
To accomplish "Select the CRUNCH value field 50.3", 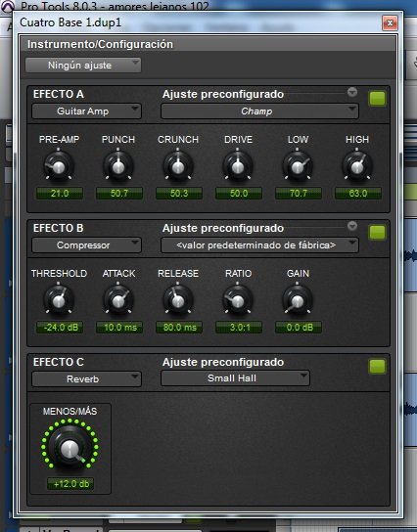I will [179, 194].
